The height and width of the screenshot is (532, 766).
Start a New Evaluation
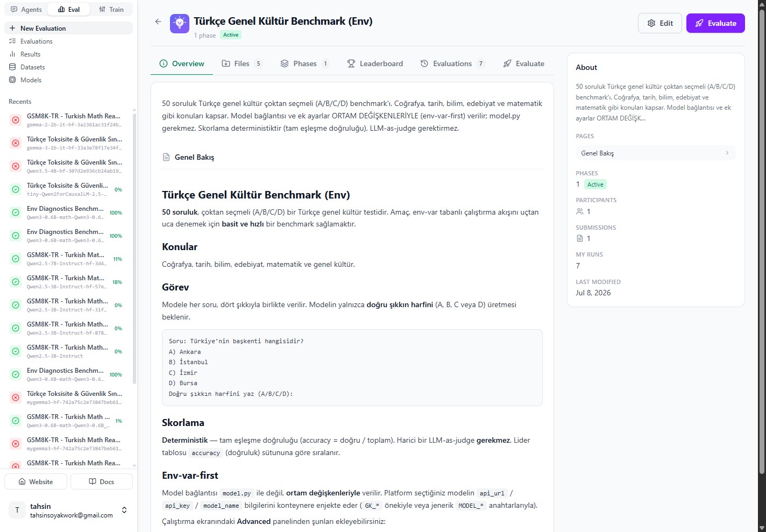pos(68,28)
